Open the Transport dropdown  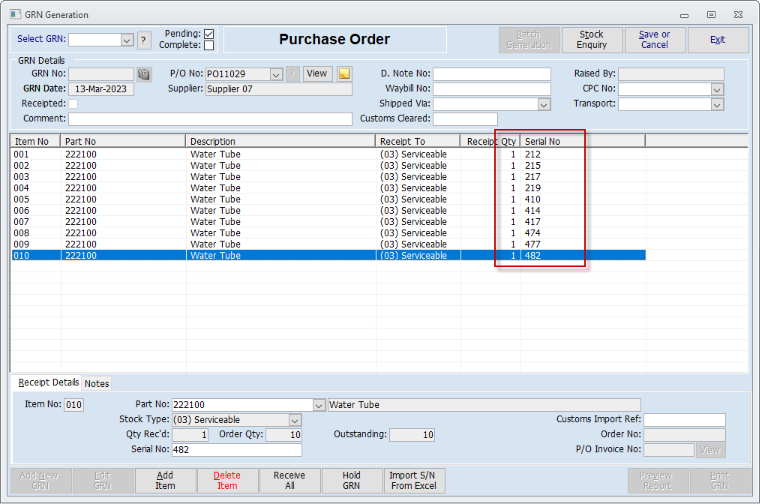pyautogui.click(x=717, y=104)
